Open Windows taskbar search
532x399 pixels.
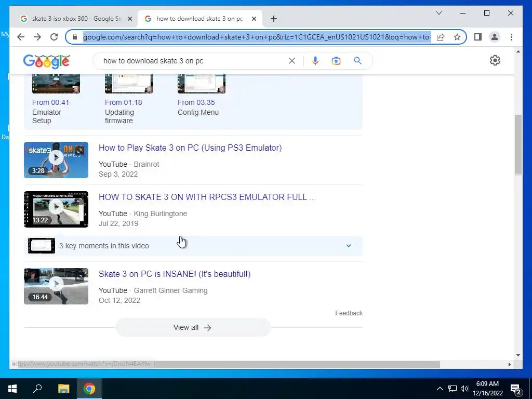click(x=37, y=389)
